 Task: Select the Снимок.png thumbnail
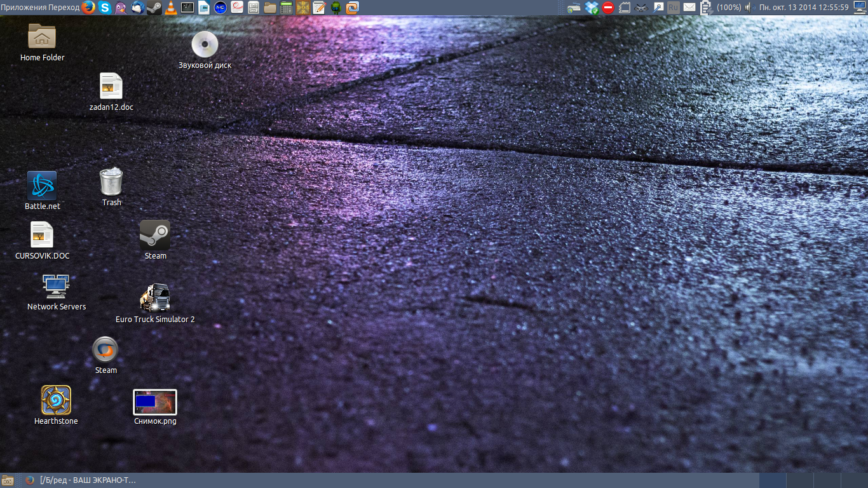click(155, 407)
